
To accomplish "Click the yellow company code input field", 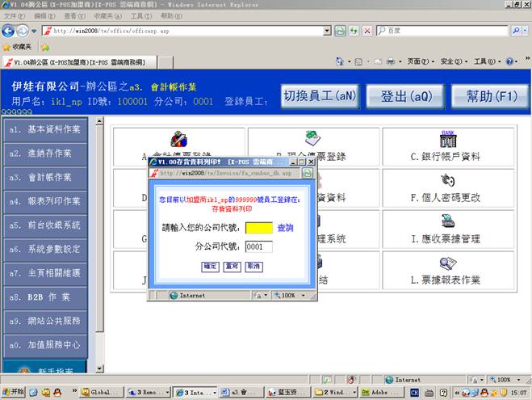I will click(259, 228).
